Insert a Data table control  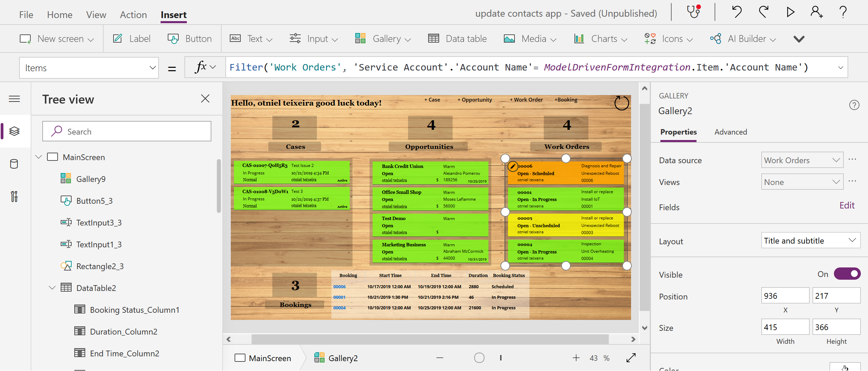pos(457,38)
